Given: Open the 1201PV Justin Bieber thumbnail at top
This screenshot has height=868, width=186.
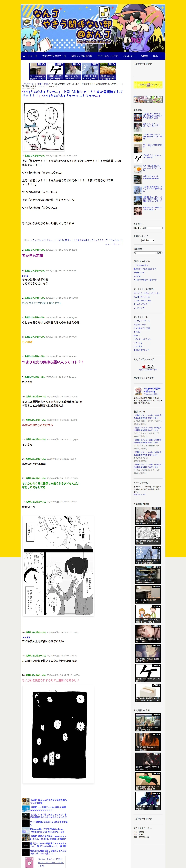Looking at the screenshot, I should point(73,71).
